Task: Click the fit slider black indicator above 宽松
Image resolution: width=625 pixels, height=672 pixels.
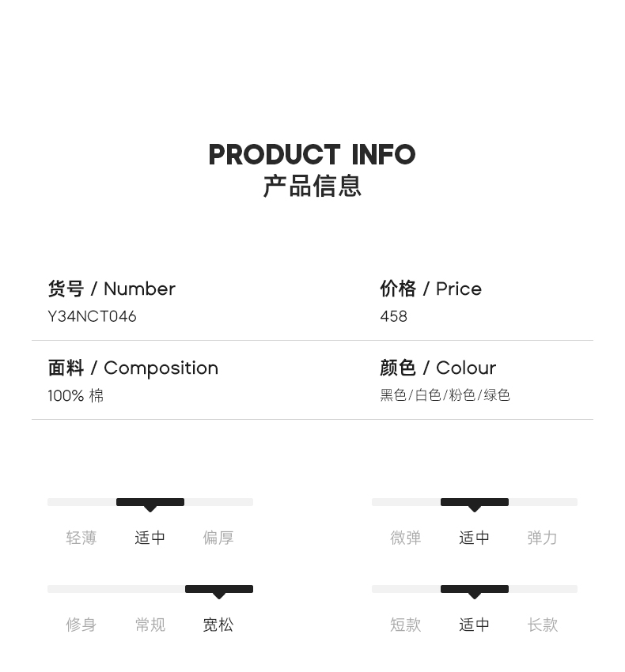Action: 219,589
